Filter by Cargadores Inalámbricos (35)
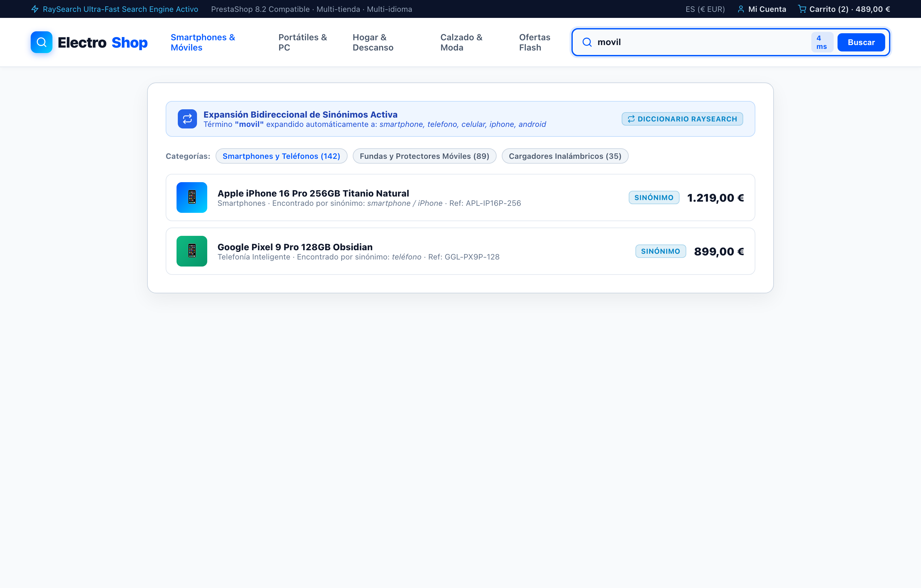Viewport: 921px width, 588px height. (565, 156)
